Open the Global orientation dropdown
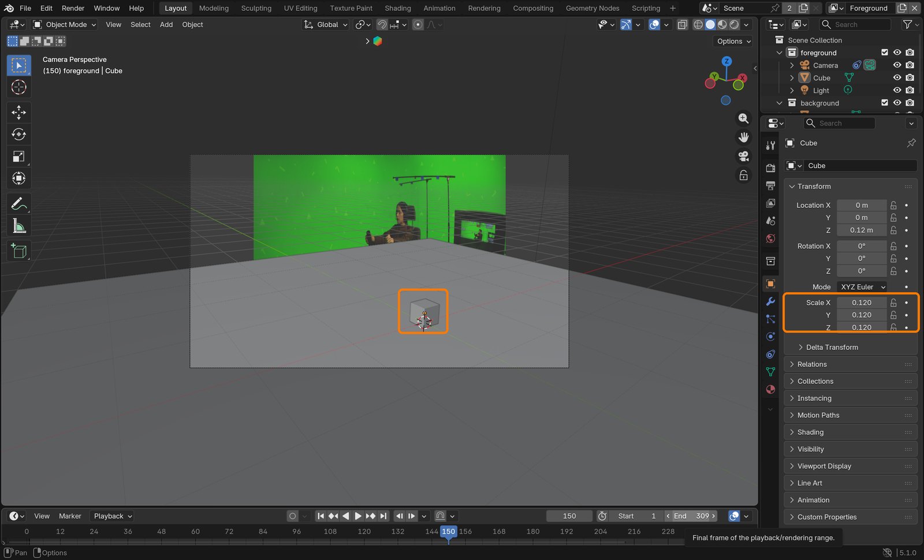This screenshot has width=924, height=560. [326, 25]
